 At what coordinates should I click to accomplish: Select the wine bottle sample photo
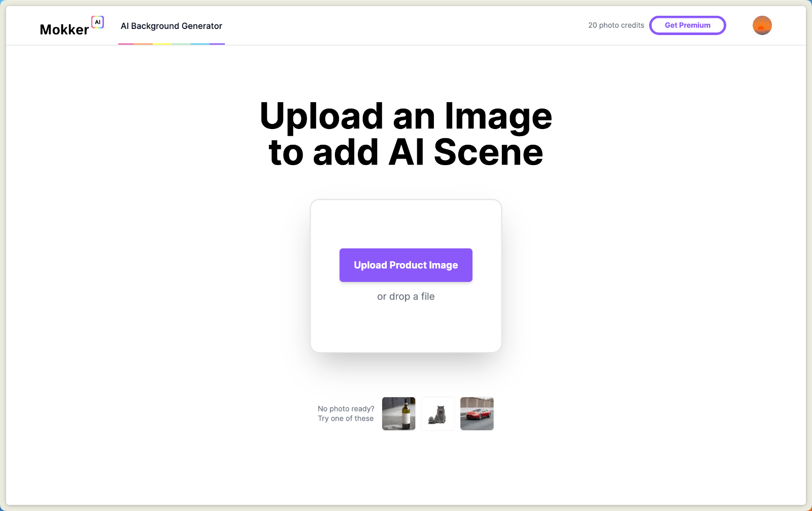[x=398, y=413]
